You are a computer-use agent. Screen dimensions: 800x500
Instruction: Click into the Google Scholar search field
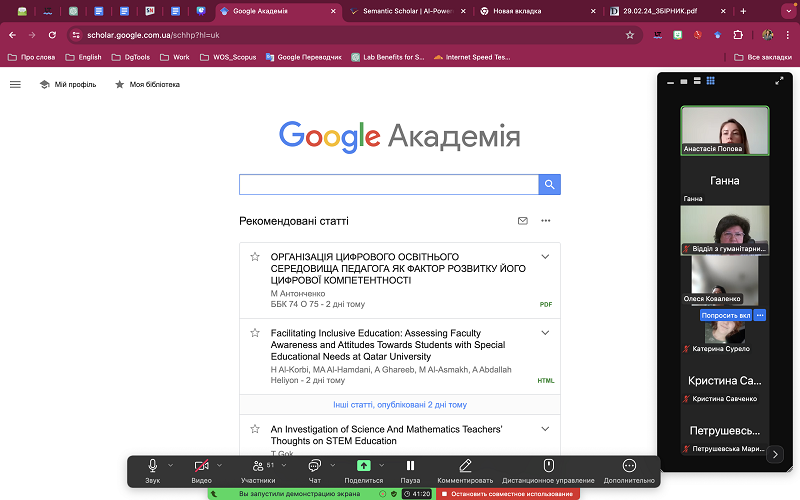(388, 184)
